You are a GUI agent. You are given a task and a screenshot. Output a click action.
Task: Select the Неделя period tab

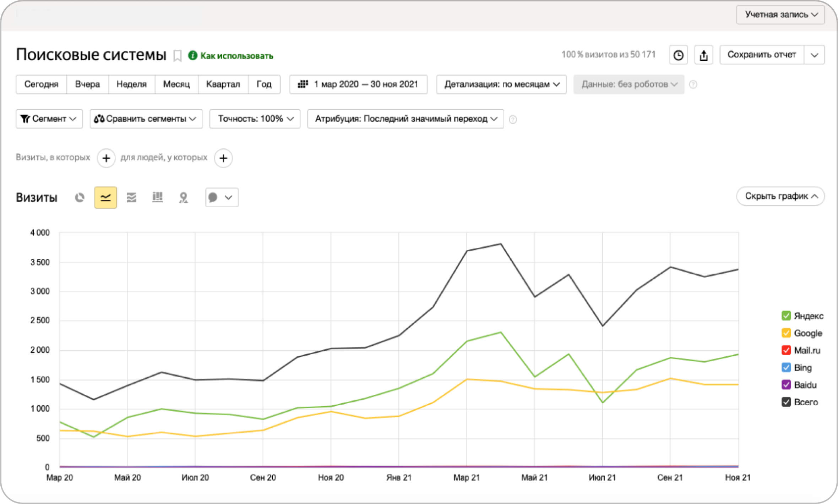[x=131, y=84]
